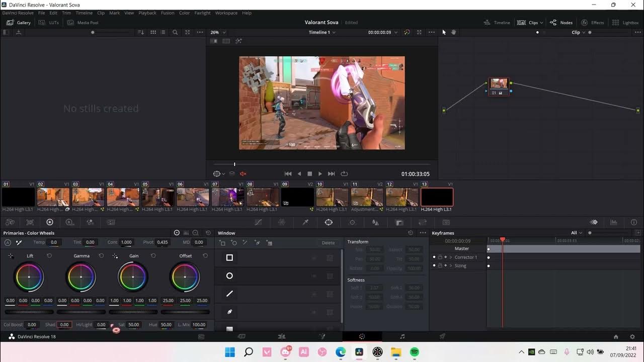Screen dimensions: 644x362
Task: Pick black point for Lift
Action: 11,256
